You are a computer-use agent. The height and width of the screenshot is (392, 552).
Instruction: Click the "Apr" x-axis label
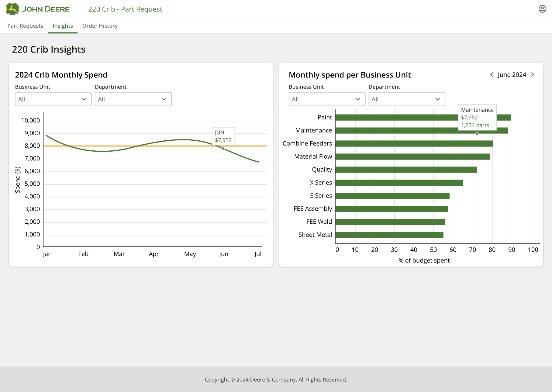click(154, 254)
